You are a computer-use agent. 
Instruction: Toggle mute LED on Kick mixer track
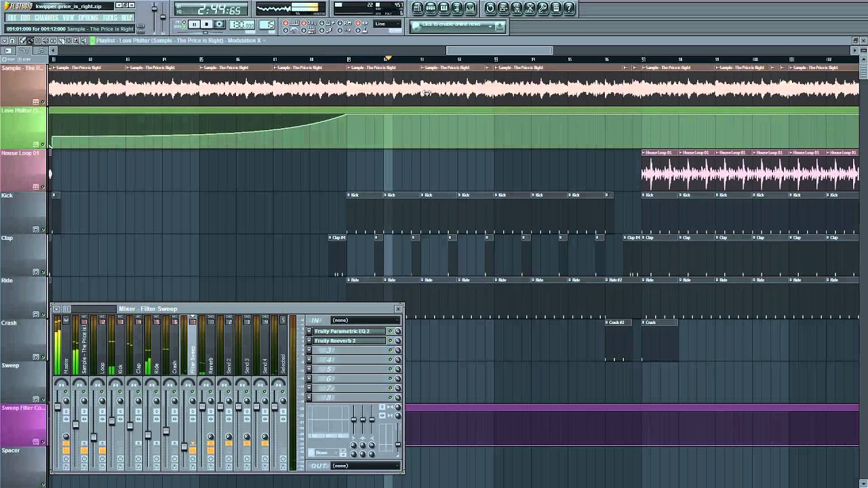pos(120,391)
